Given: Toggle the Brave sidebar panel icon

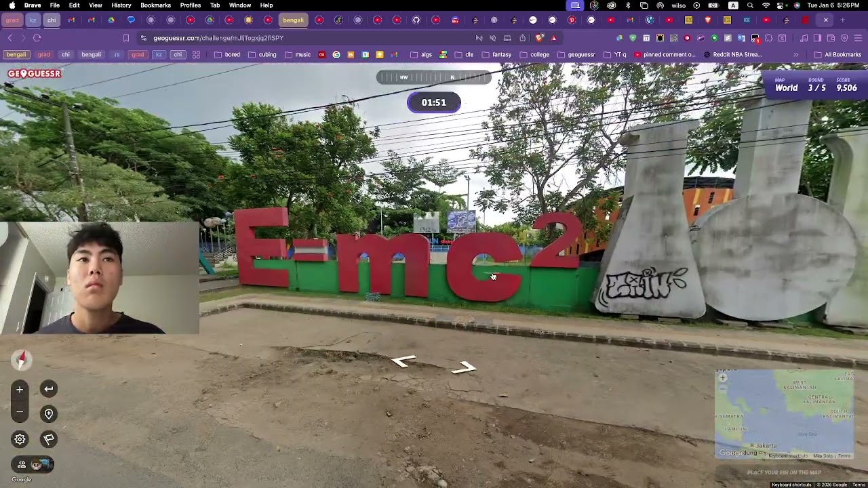Looking at the screenshot, I should point(817,38).
